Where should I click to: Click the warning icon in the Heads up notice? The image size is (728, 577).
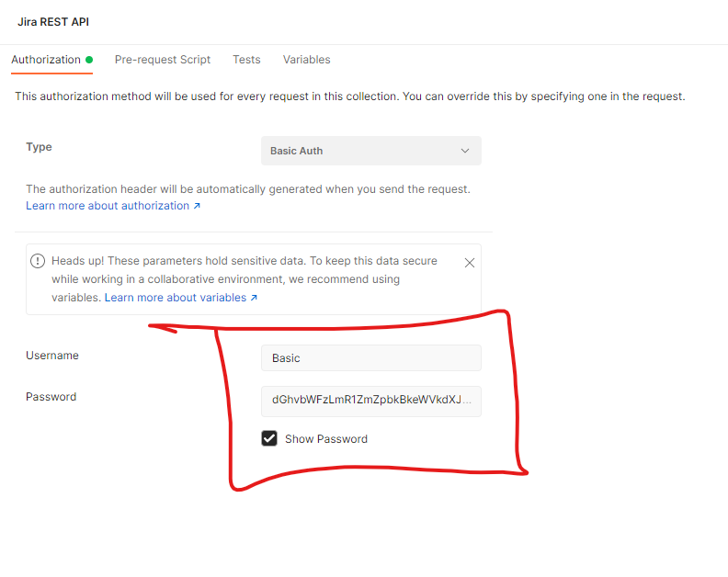[38, 261]
